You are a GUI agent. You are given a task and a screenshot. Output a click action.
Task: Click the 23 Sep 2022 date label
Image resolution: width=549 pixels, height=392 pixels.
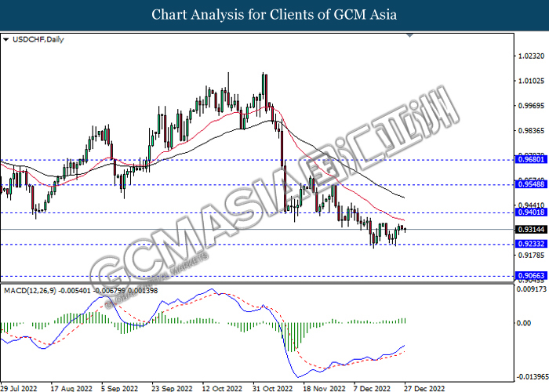tap(172, 388)
